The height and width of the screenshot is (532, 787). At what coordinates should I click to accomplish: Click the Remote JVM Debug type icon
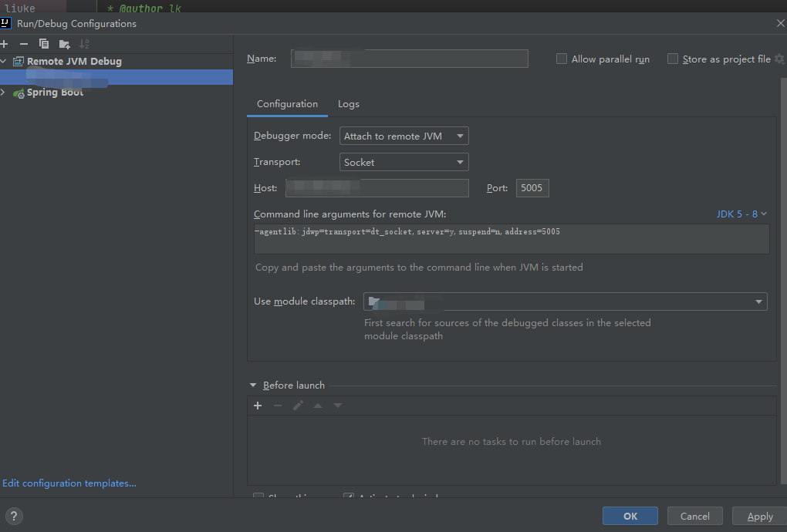click(18, 61)
